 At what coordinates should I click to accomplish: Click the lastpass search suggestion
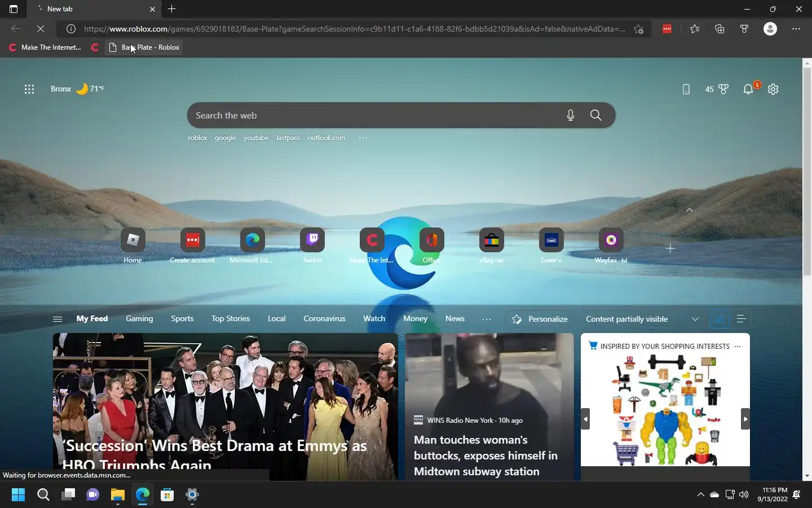tap(288, 138)
